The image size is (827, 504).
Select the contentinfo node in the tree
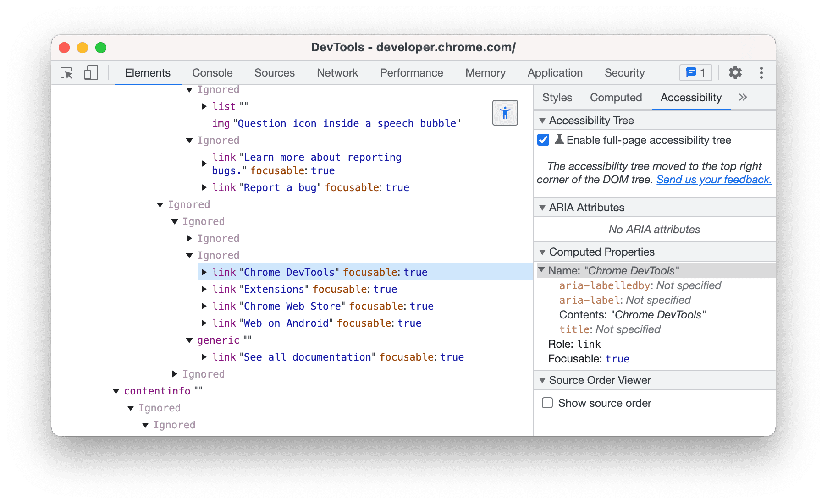tap(157, 390)
